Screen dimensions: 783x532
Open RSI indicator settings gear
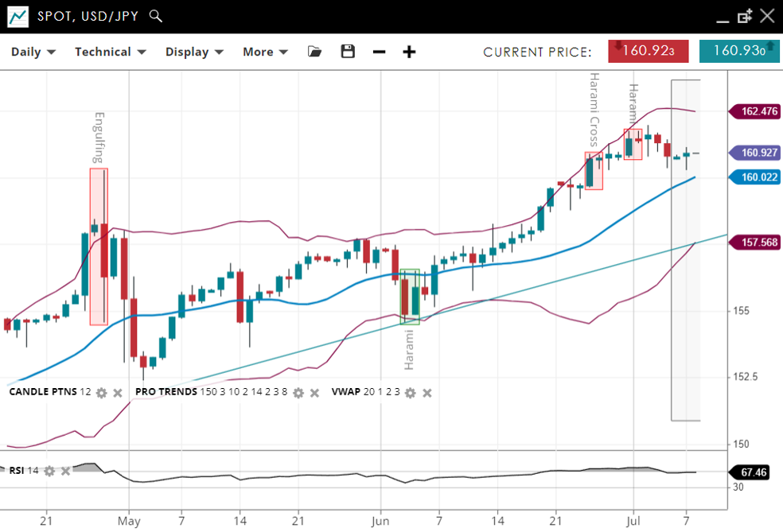49,471
